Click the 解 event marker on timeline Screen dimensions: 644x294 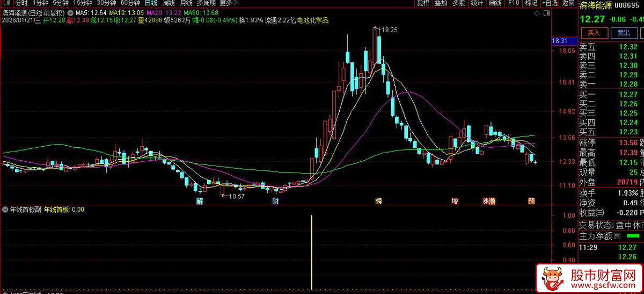[200, 202]
